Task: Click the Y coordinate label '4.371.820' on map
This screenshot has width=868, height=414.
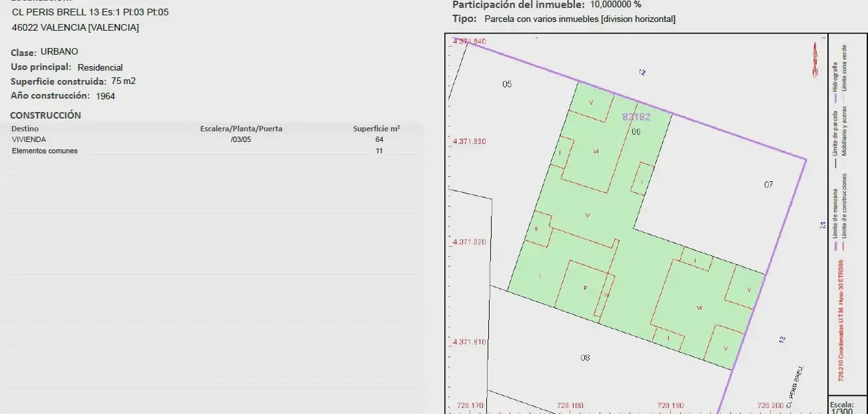Action: click(470, 242)
